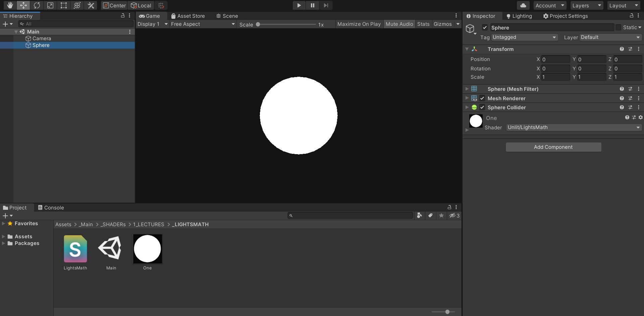This screenshot has height=316, width=644.
Task: Disable the Mesh Renderer checkbox
Action: 482,98
